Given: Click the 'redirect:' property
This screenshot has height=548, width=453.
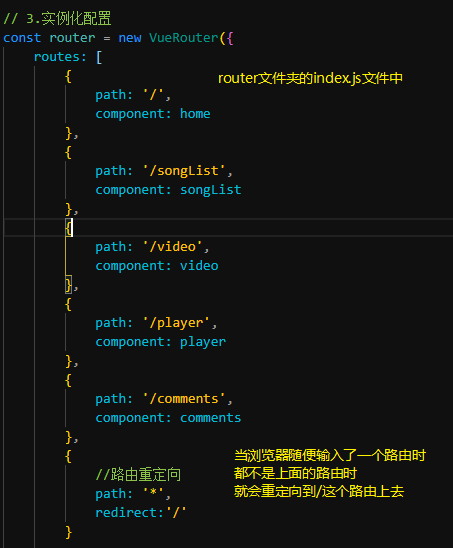Looking at the screenshot, I should (x=130, y=513).
